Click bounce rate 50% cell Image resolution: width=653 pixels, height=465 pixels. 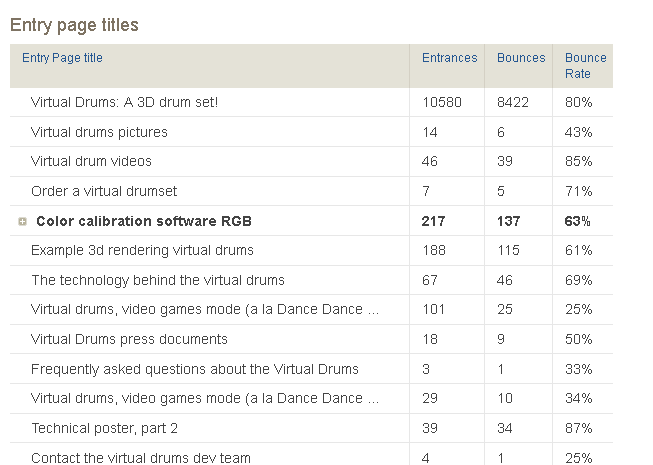coord(578,340)
